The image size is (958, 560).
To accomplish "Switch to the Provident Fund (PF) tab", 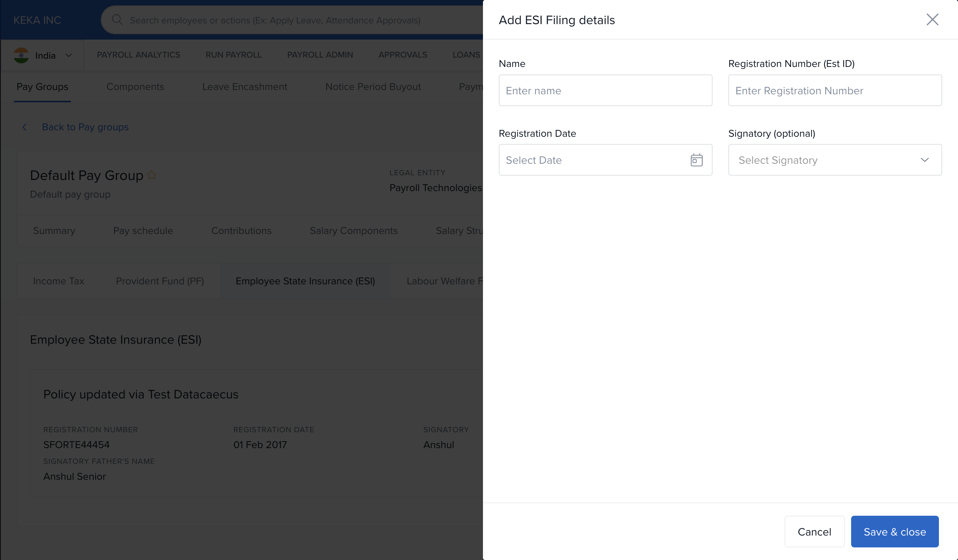I will [160, 281].
